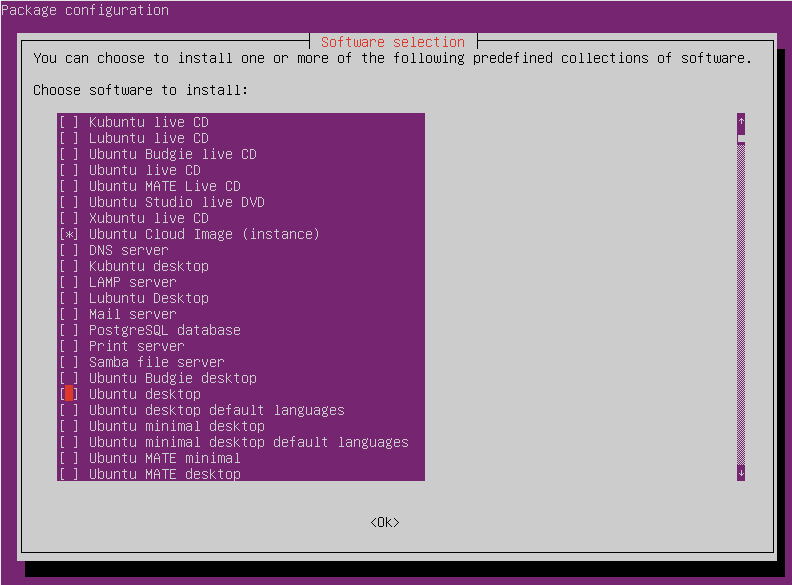The image size is (792, 585).
Task: Select the 'Ubuntu minimal desktop' label
Action: [177, 426]
